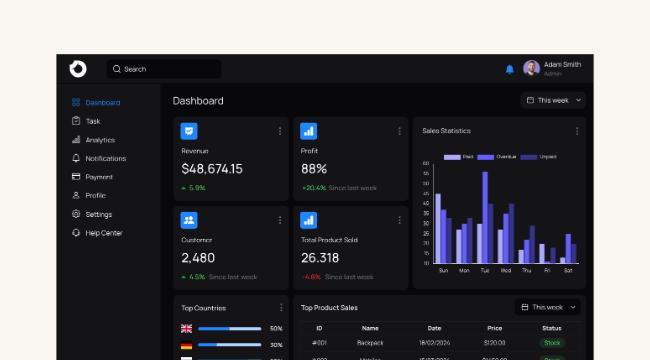Viewport: 650px width, 360px height.
Task: Click the Name column header
Action: pos(370,328)
